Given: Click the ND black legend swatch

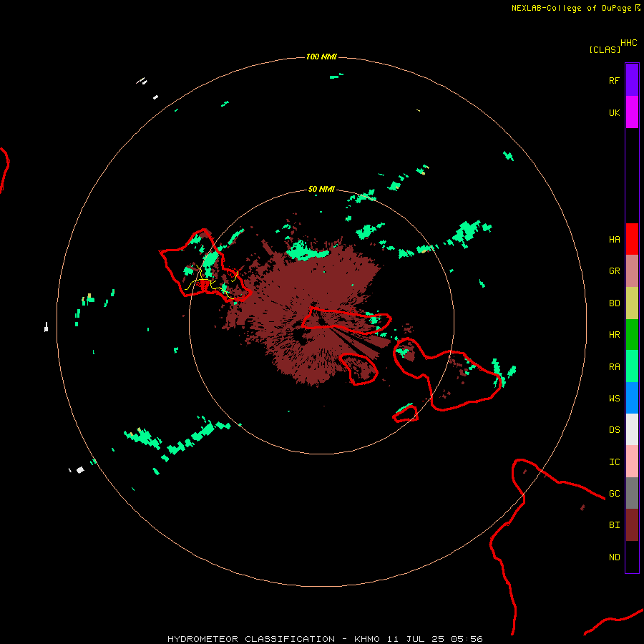Looking at the screenshot, I should (632, 557).
